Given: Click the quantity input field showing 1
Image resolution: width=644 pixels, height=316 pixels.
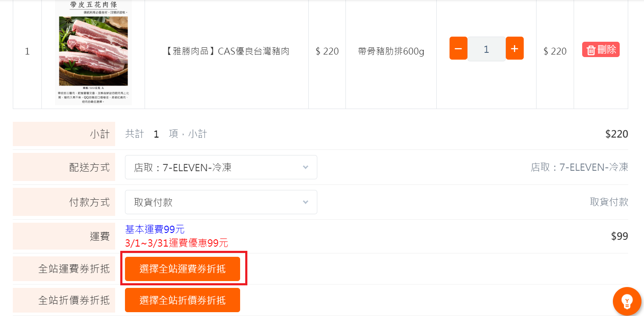Looking at the screenshot, I should coord(487,49).
